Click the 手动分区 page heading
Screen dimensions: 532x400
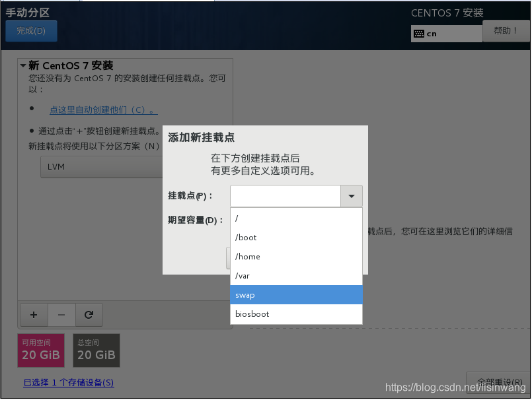coord(28,13)
